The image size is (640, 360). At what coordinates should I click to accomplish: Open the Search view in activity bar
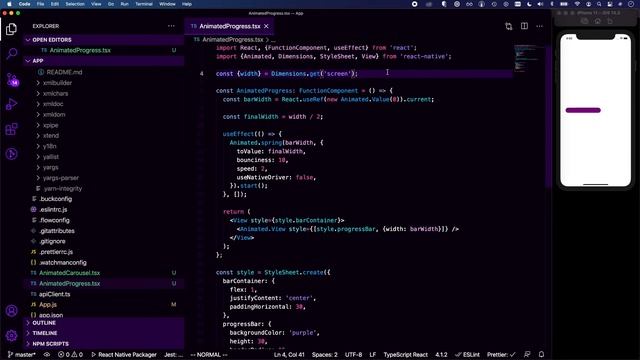tap(11, 53)
